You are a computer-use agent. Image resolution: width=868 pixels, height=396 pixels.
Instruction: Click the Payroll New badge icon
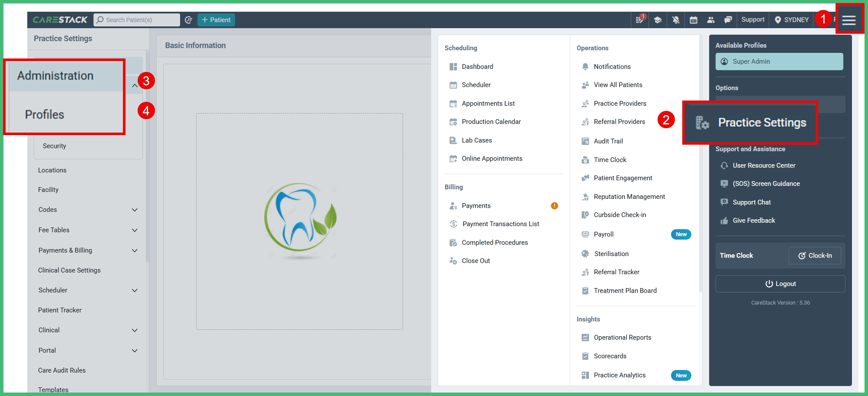click(x=681, y=234)
